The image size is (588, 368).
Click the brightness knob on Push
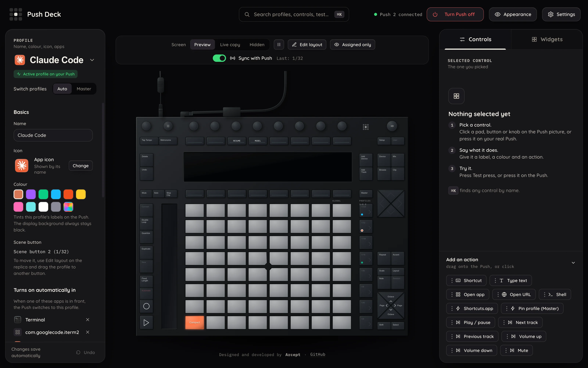coord(168,126)
